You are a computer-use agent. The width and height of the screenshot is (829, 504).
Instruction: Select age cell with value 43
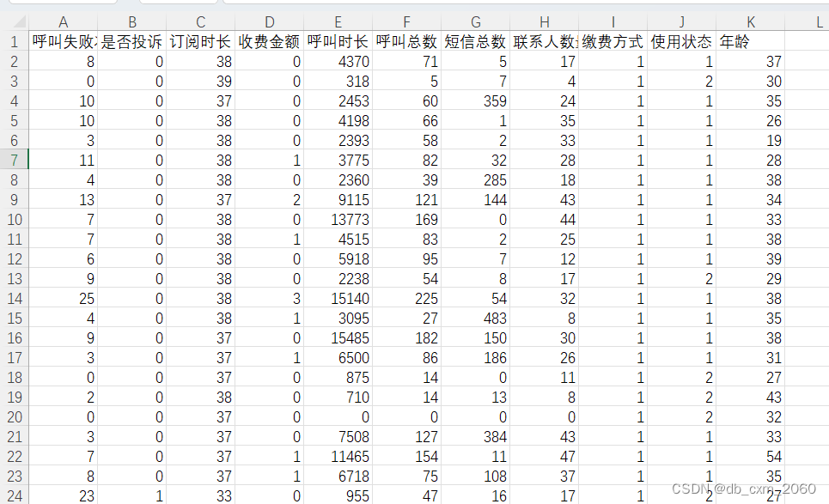point(750,398)
